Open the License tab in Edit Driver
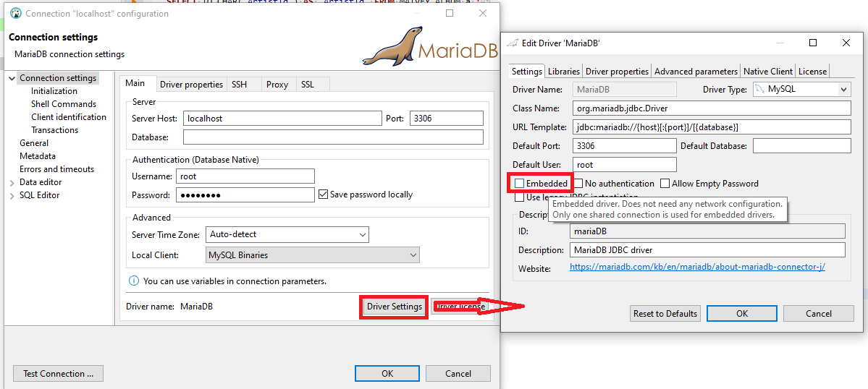Image resolution: width=868 pixels, height=389 pixels. point(813,72)
